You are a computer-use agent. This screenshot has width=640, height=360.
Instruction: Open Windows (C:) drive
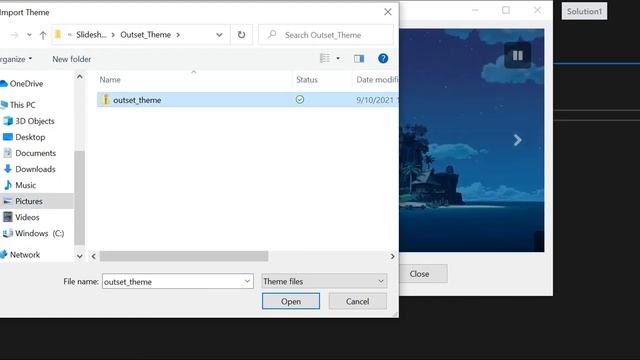coord(40,233)
